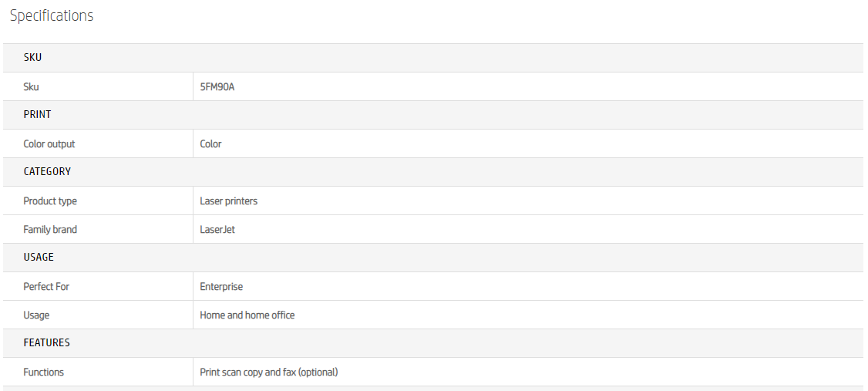Click the Specifications page heading
Screen dimensions: 868x391
coord(52,16)
